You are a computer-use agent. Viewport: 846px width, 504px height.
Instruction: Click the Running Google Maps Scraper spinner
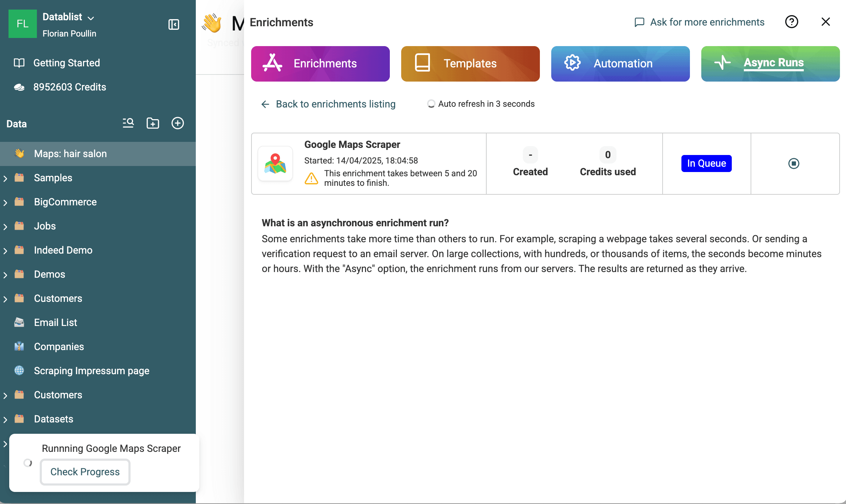(28, 463)
